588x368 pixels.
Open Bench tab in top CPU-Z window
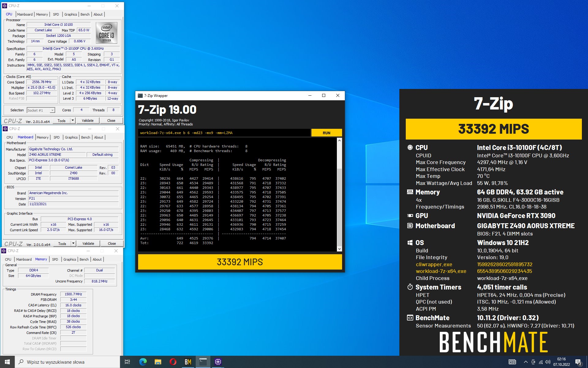(x=85, y=14)
